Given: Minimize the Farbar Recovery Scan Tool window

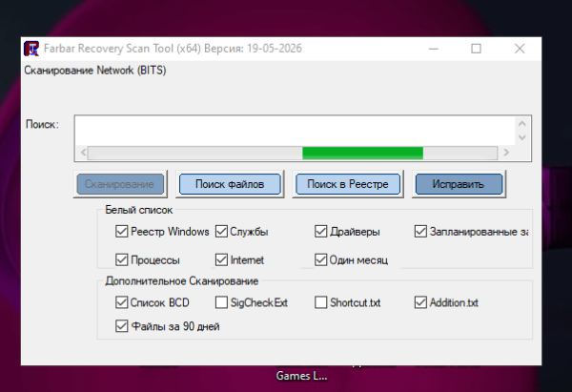Looking at the screenshot, I should coord(434,49).
